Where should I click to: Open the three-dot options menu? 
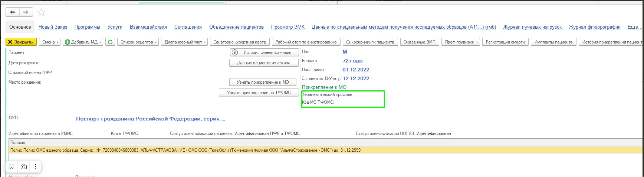pyautogui.click(x=36, y=167)
